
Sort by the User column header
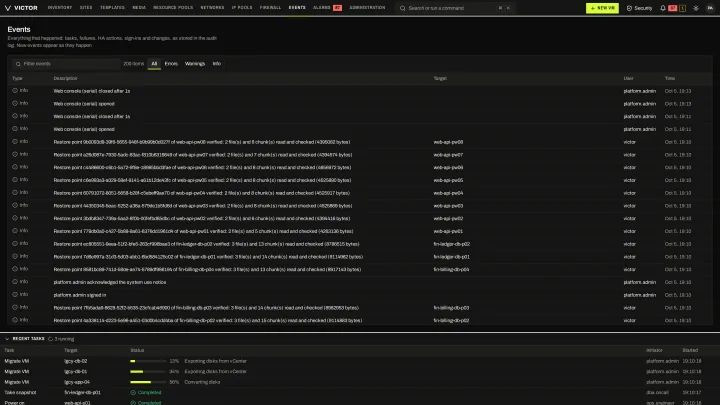click(x=628, y=79)
